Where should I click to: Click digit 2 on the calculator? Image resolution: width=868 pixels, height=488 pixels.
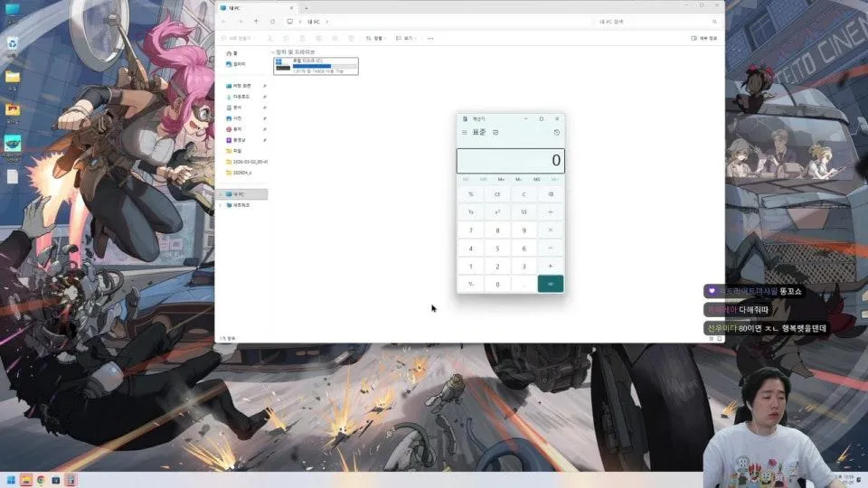point(497,266)
